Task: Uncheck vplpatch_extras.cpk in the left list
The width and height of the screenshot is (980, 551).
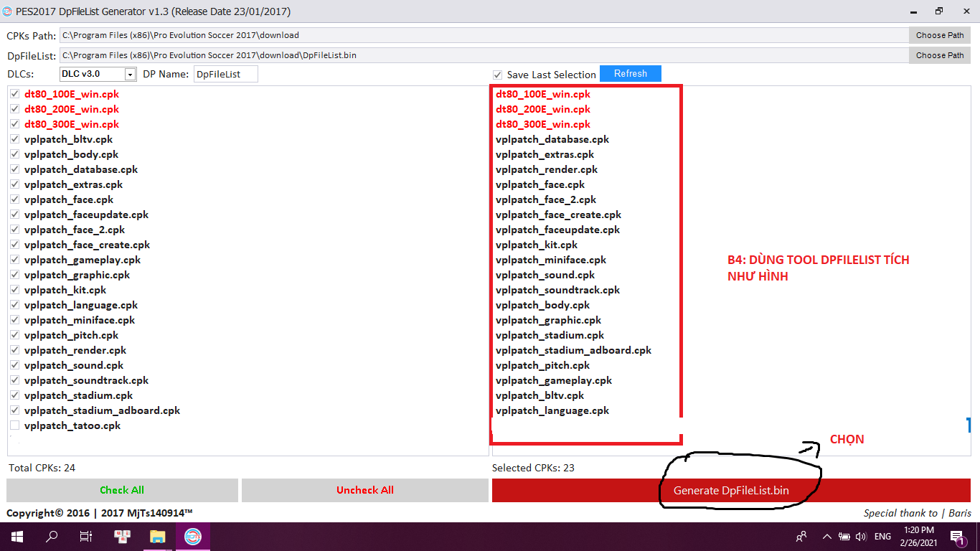Action: (14, 184)
